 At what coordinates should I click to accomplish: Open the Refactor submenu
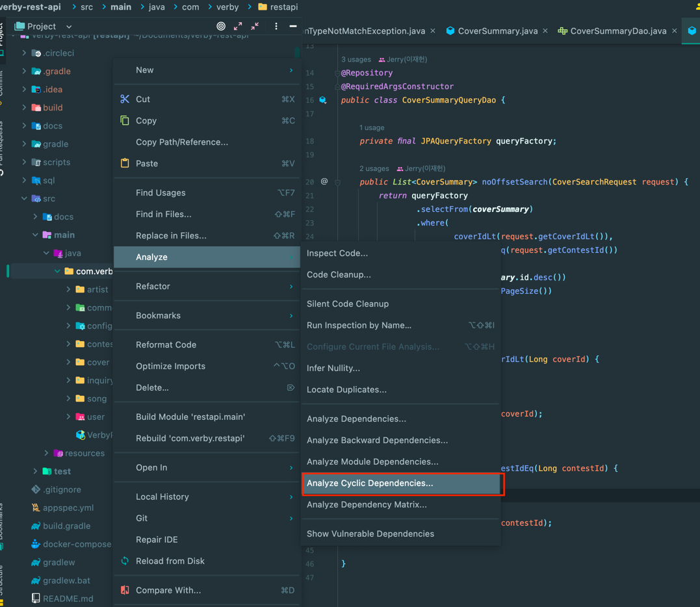tap(207, 286)
